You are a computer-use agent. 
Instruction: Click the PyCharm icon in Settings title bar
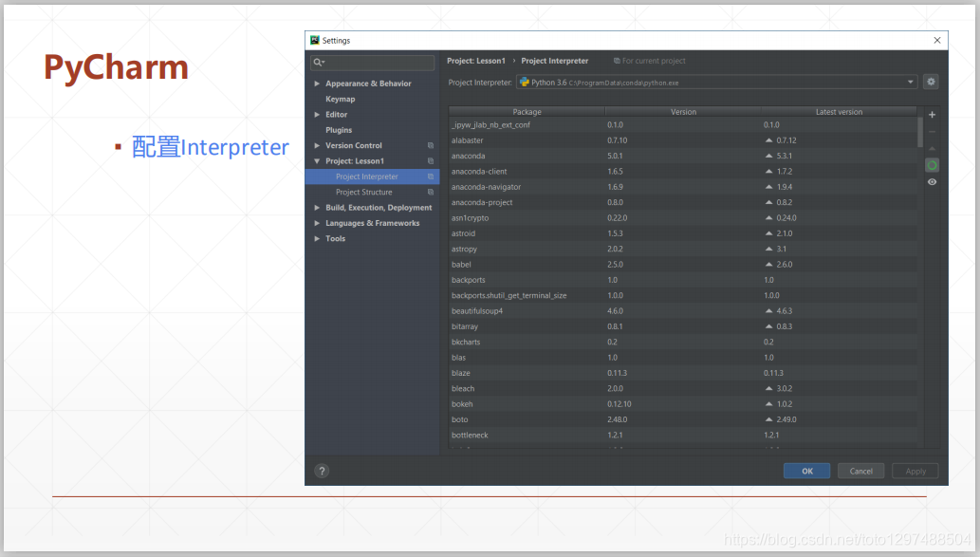click(x=315, y=40)
